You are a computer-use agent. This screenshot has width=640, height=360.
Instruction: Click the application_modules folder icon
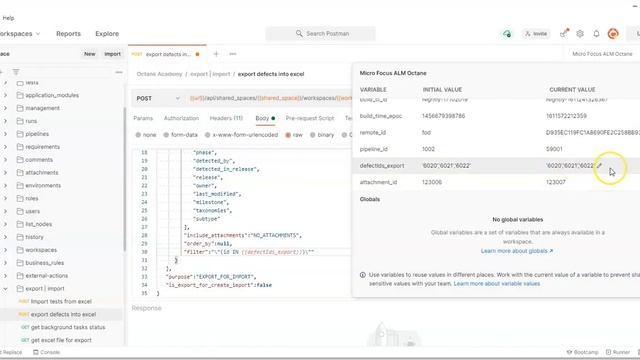click(x=20, y=95)
